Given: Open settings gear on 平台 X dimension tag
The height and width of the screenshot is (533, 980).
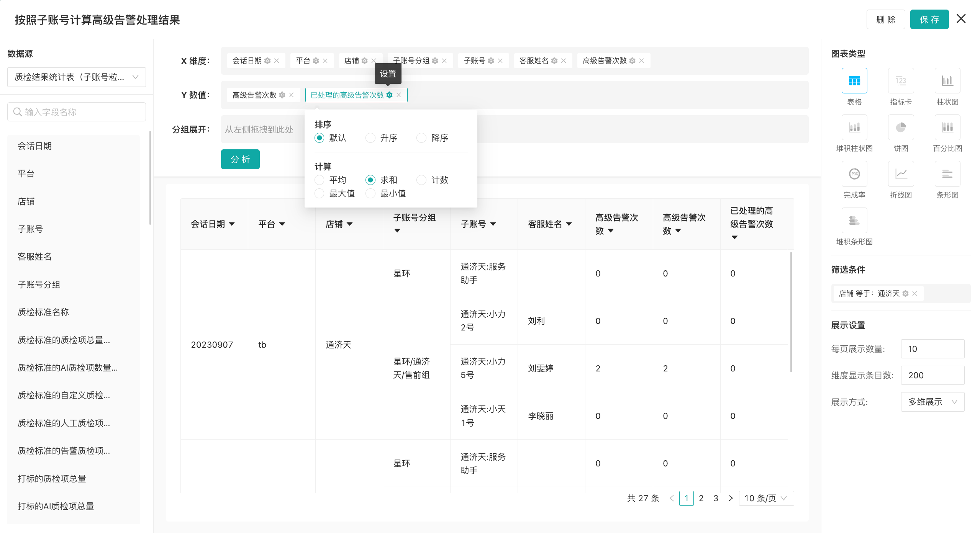Looking at the screenshot, I should pyautogui.click(x=316, y=61).
